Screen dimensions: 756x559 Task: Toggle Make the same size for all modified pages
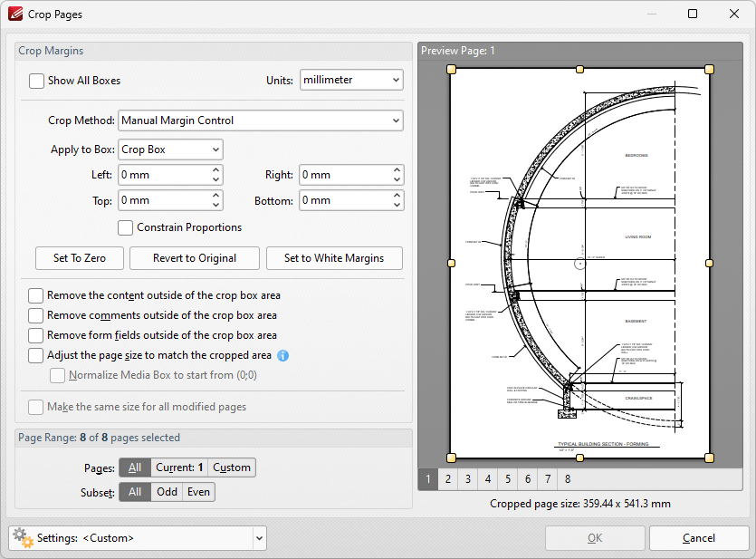pos(35,407)
